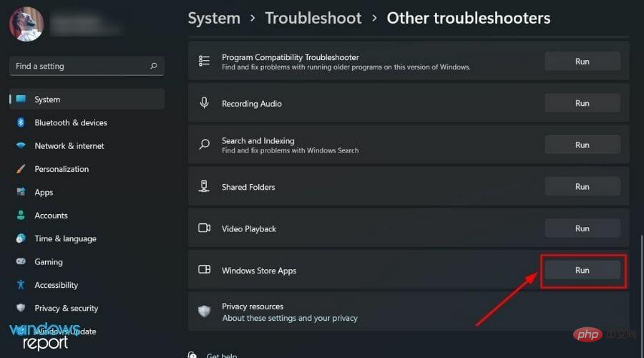Click the Privacy & security shield icon

pyautogui.click(x=21, y=308)
